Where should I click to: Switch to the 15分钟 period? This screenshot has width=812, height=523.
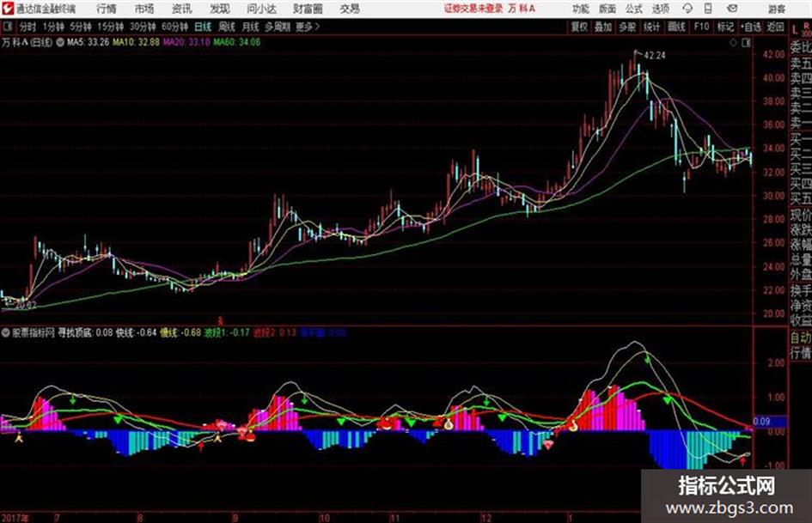[110, 27]
